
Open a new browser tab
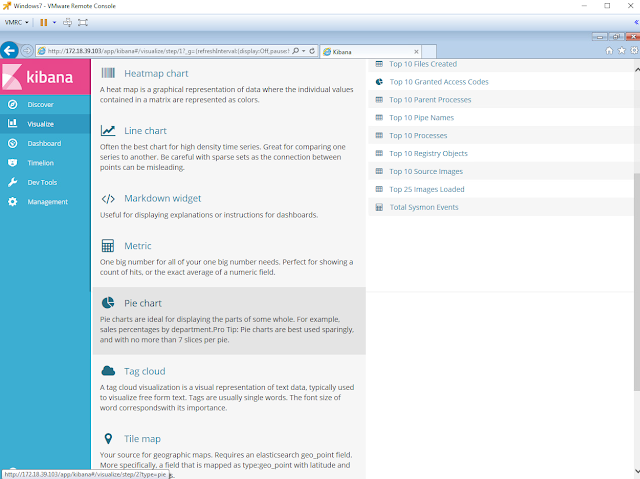[429, 51]
